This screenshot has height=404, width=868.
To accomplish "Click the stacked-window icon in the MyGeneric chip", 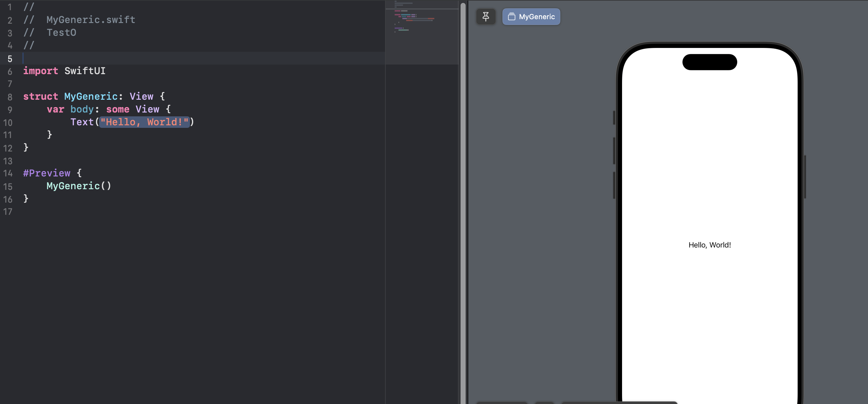I will (511, 17).
